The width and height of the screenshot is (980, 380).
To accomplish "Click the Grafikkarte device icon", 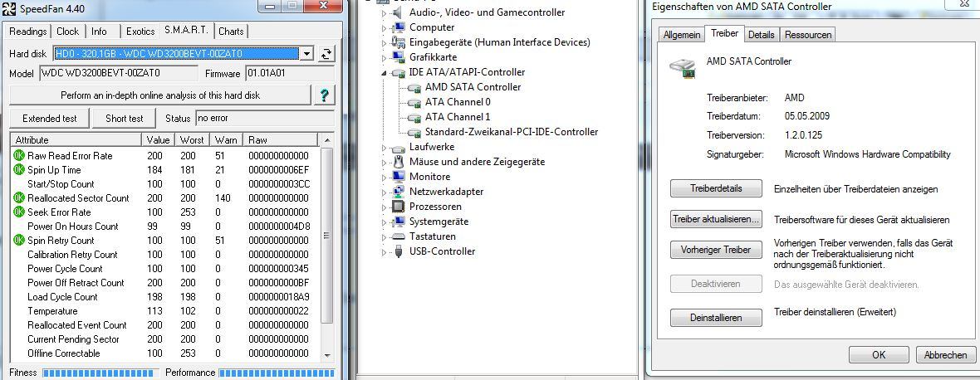I will [x=398, y=57].
